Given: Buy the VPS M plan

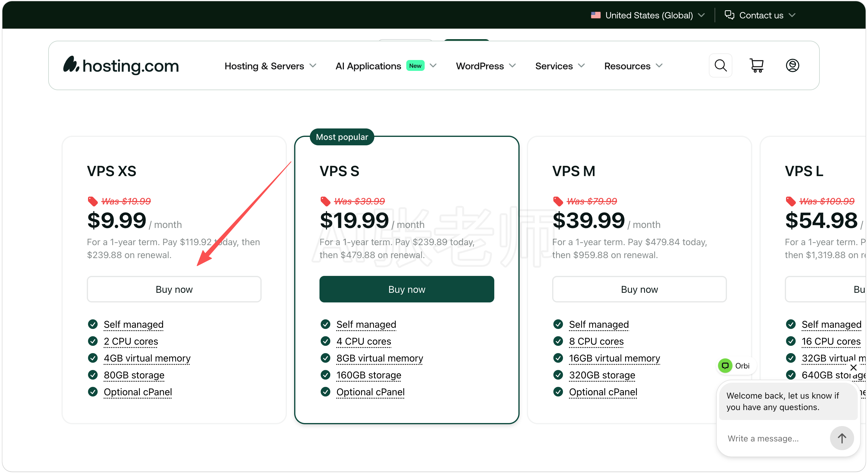Looking at the screenshot, I should [x=639, y=289].
